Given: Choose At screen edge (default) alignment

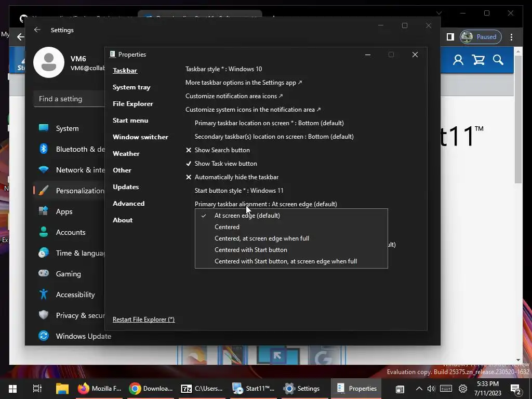Looking at the screenshot, I should coord(291,216).
